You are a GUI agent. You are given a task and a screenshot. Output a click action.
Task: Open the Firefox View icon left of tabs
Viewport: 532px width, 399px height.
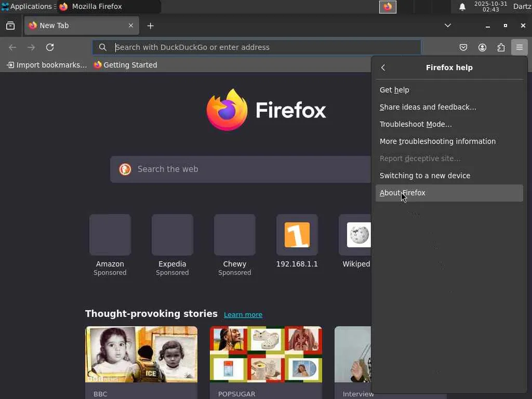pyautogui.click(x=10, y=25)
